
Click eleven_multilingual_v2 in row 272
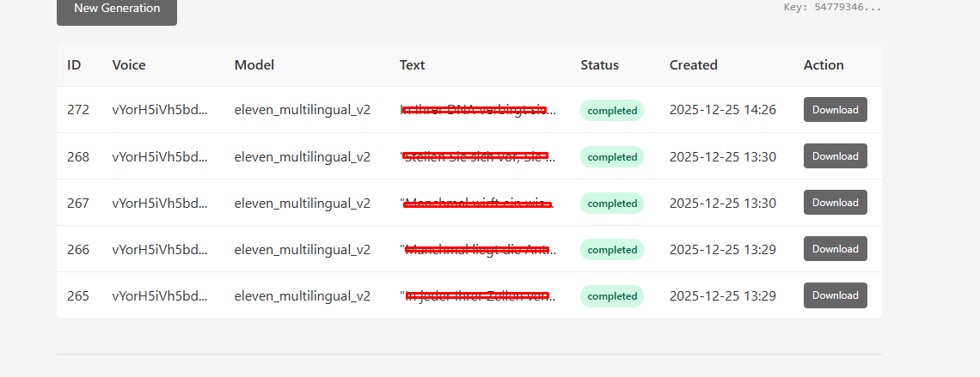click(303, 110)
